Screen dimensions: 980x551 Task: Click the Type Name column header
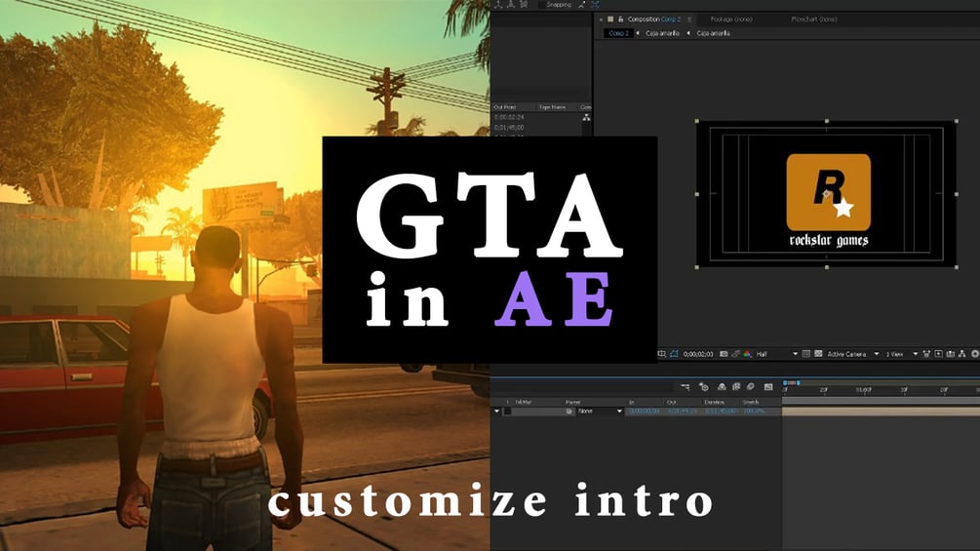coord(552,107)
